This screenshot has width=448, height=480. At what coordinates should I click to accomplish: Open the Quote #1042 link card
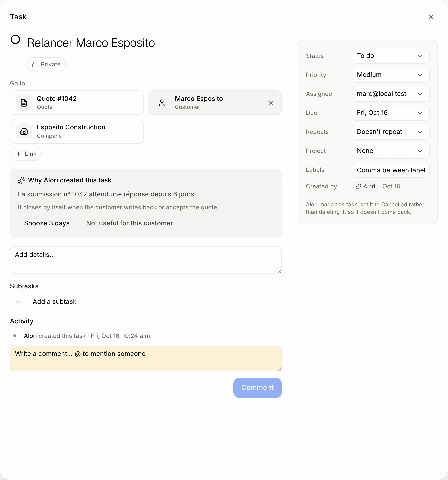point(77,103)
